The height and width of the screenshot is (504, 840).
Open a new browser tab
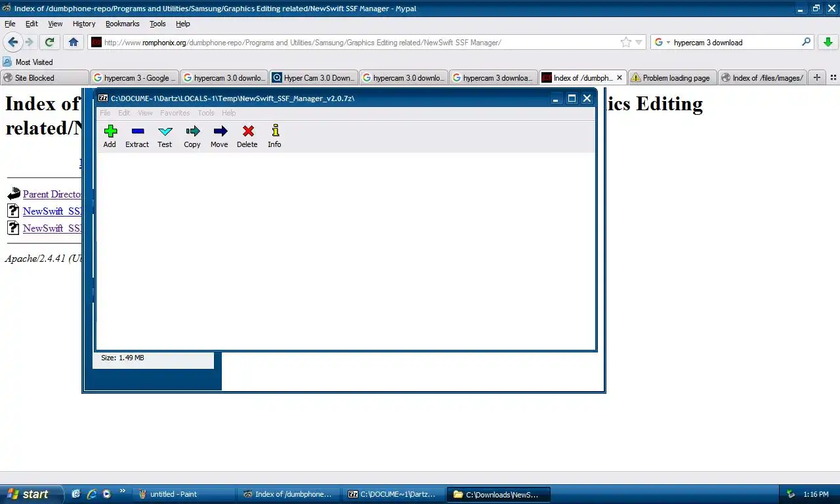pos(817,77)
